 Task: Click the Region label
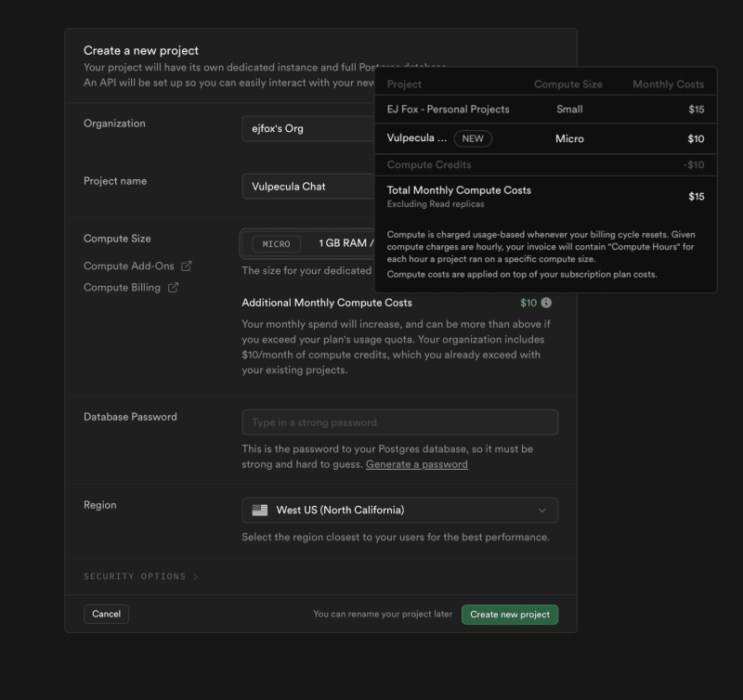point(100,505)
